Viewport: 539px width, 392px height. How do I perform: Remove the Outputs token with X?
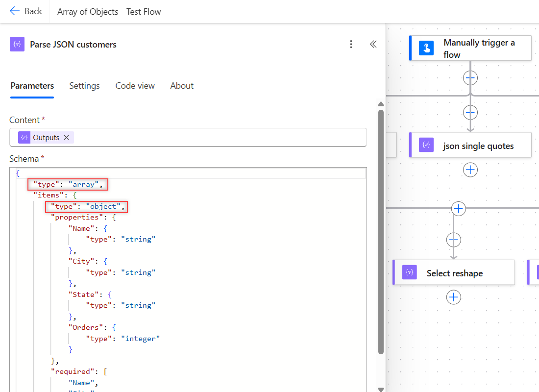(x=67, y=137)
